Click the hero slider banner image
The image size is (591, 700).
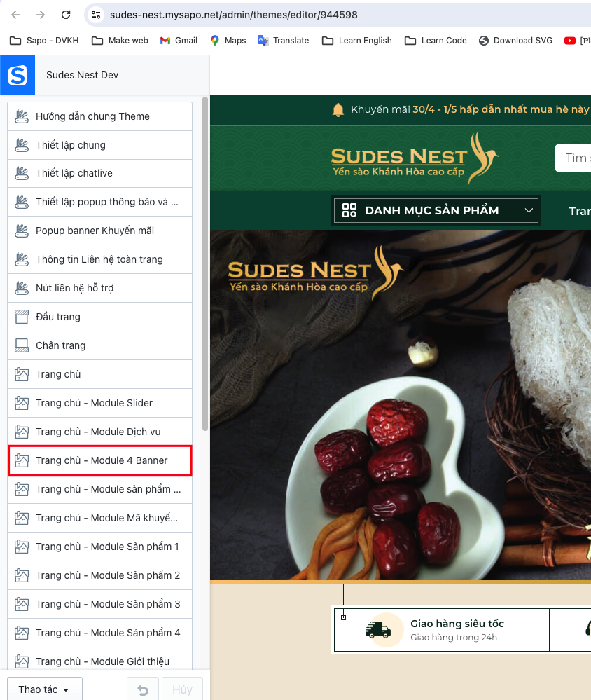coord(401,405)
